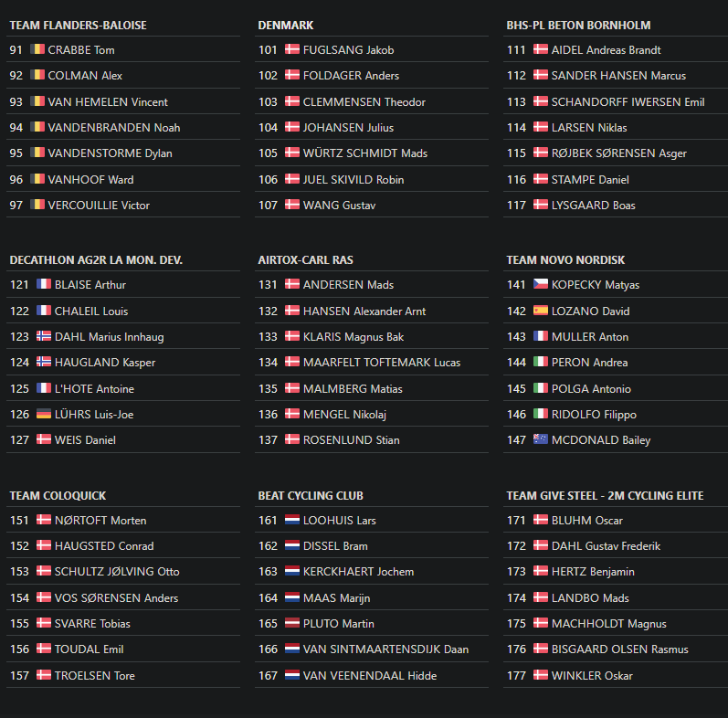Viewport: 728px width, 718px height.
Task: Open rider SANDER HANSEN Marcus
Action: click(x=618, y=76)
